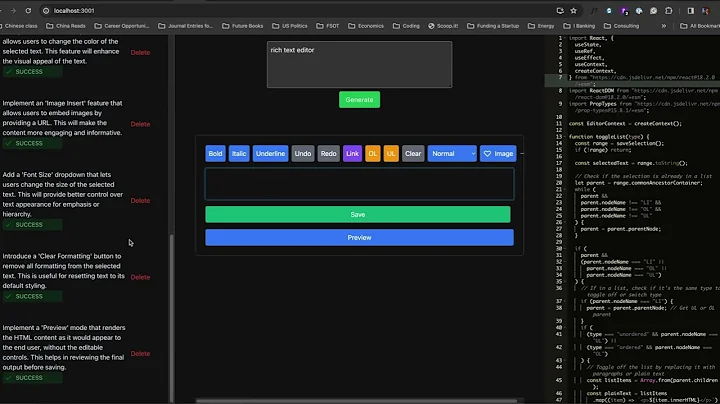This screenshot has width=720, height=404.
Task: Open the browser profile avatar
Action: (705, 11)
